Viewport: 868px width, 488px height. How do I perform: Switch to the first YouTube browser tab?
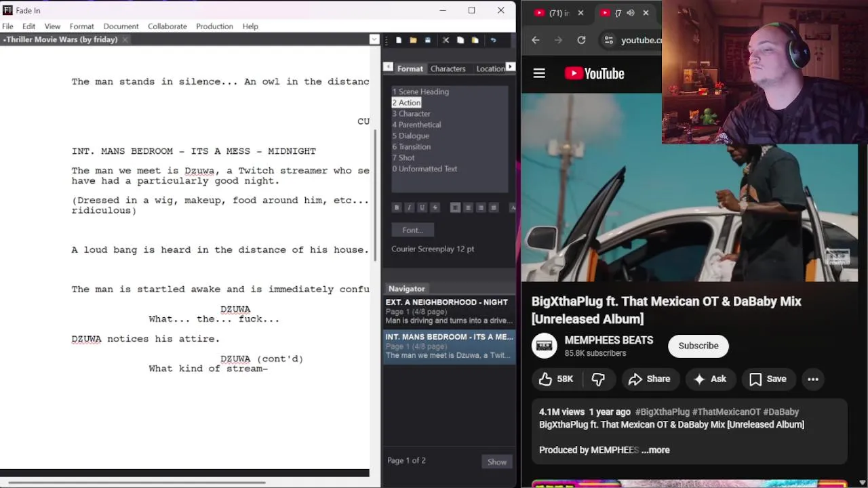click(557, 13)
